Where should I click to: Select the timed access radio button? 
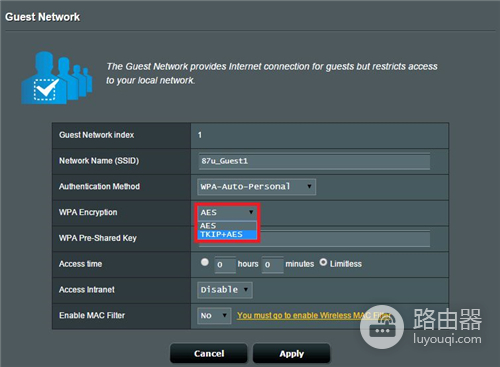pyautogui.click(x=205, y=262)
